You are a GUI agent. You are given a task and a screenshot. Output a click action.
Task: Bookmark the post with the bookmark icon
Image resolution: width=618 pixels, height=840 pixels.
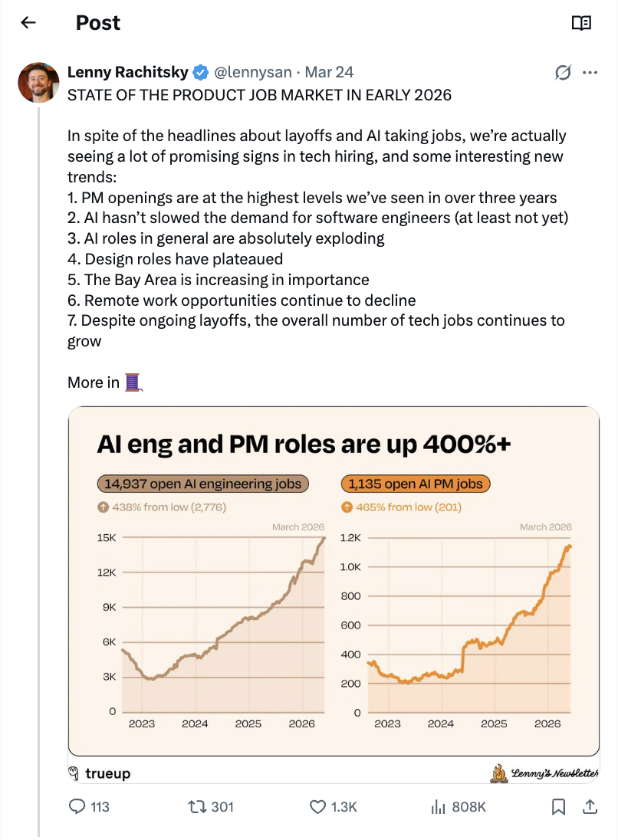[557, 806]
